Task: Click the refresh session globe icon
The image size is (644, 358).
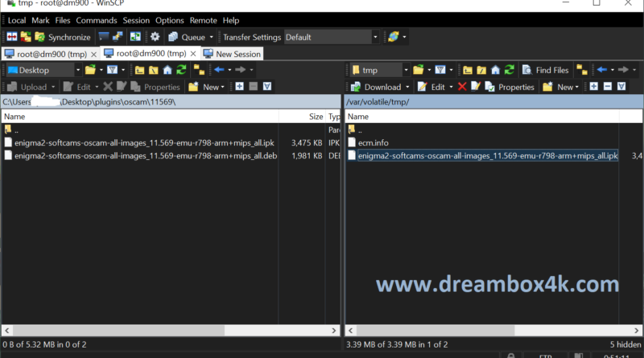Action: click(x=393, y=37)
